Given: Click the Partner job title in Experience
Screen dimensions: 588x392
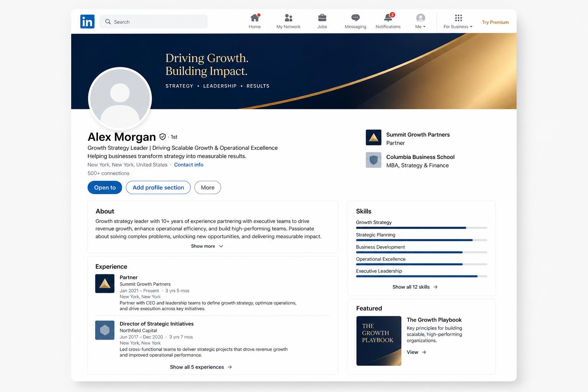Looking at the screenshot, I should [129, 278].
